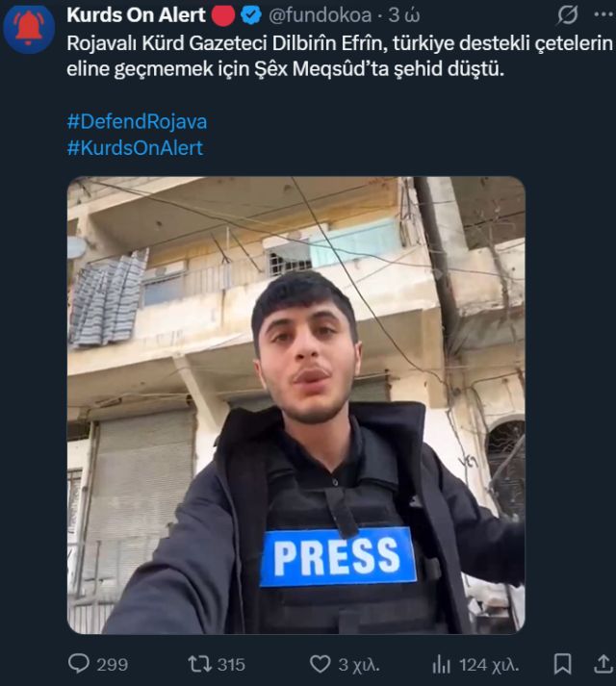This screenshot has height=686, width=616.
Task: Click the reply speech bubble icon
Action: click(x=79, y=664)
